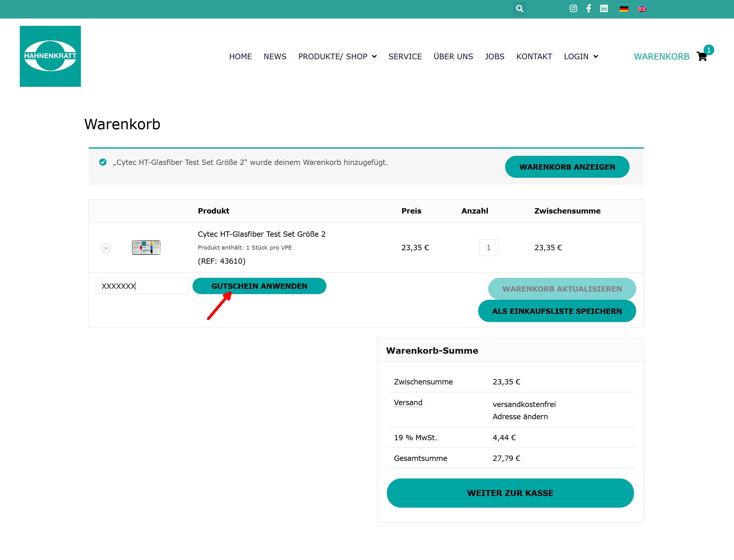This screenshot has height=560, width=734.
Task: Click Adresse ändern link
Action: pyautogui.click(x=520, y=417)
